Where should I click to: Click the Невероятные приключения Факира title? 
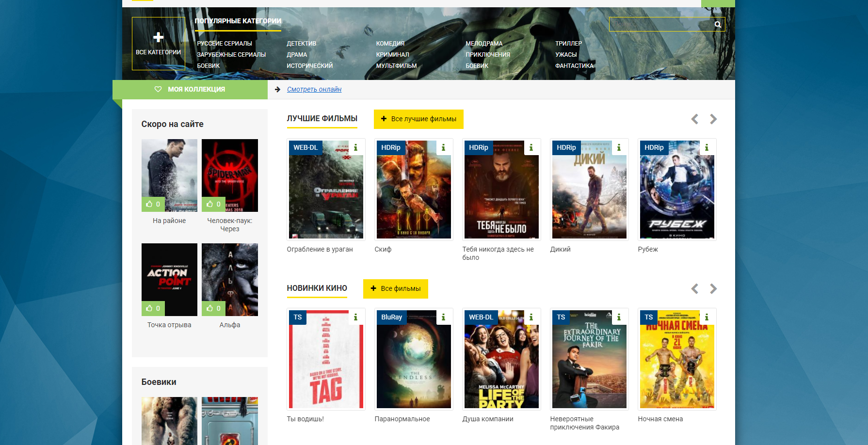[x=584, y=423]
